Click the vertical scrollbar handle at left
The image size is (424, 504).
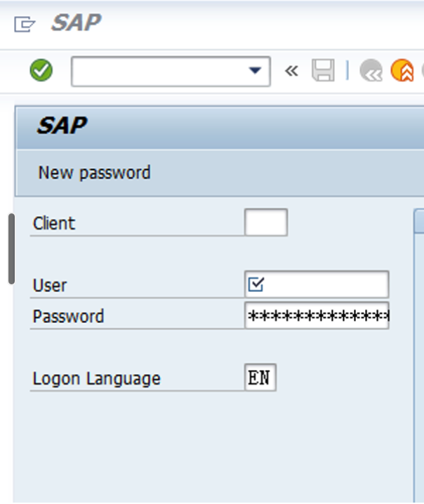(11, 248)
